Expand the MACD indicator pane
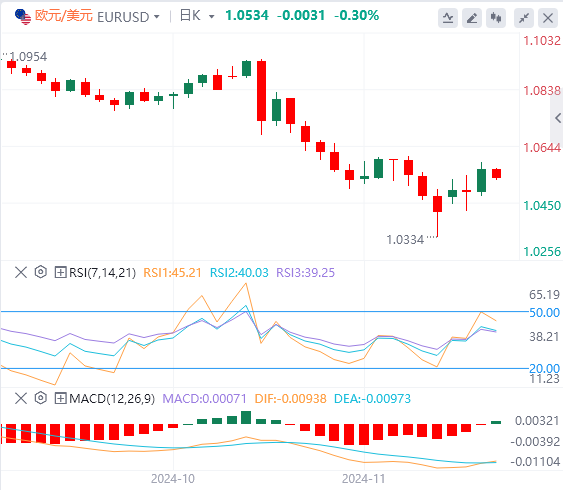 (60, 398)
